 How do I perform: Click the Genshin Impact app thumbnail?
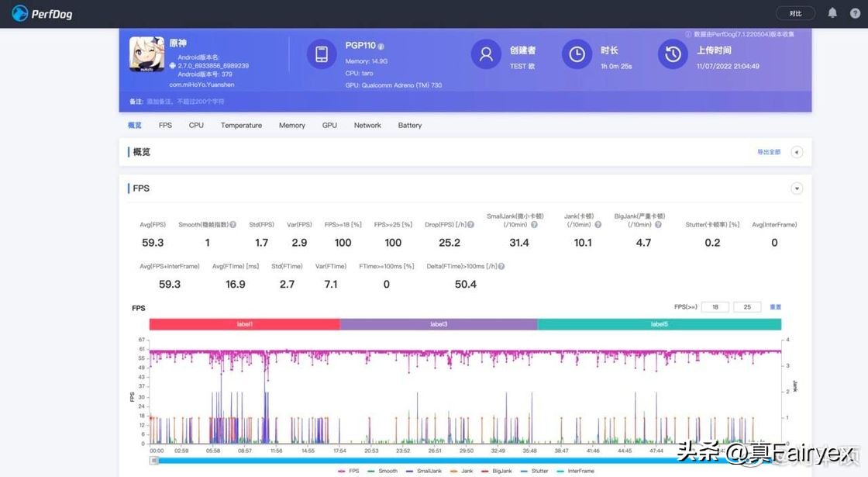[146, 54]
